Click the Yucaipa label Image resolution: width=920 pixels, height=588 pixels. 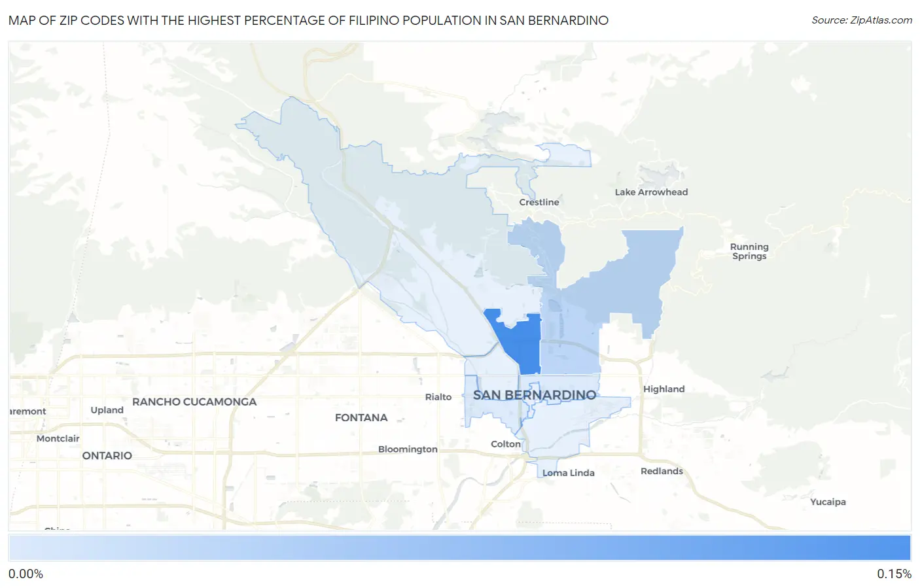pyautogui.click(x=828, y=502)
